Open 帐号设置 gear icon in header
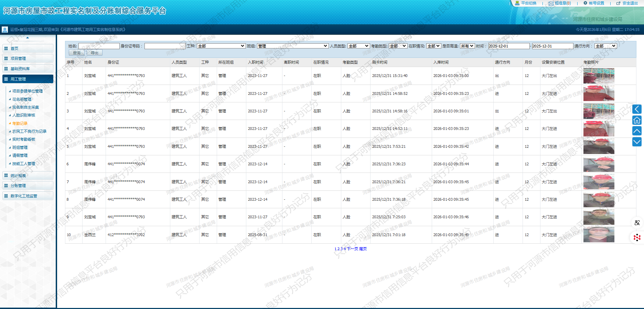The image size is (644, 309). point(586,3)
